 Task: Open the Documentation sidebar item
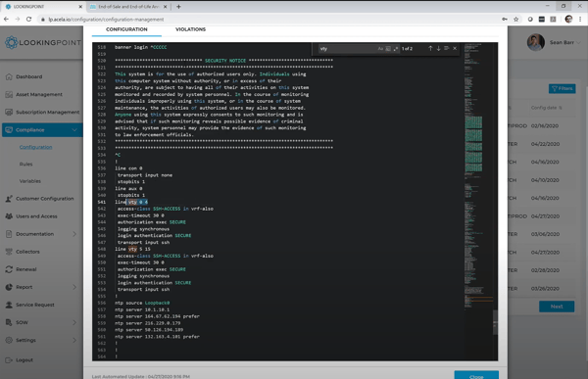[34, 234]
